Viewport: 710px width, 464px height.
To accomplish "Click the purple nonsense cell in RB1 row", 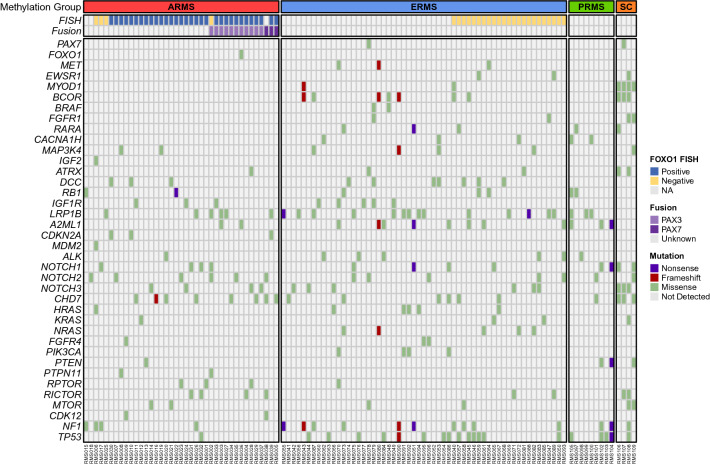I will 176,193.
